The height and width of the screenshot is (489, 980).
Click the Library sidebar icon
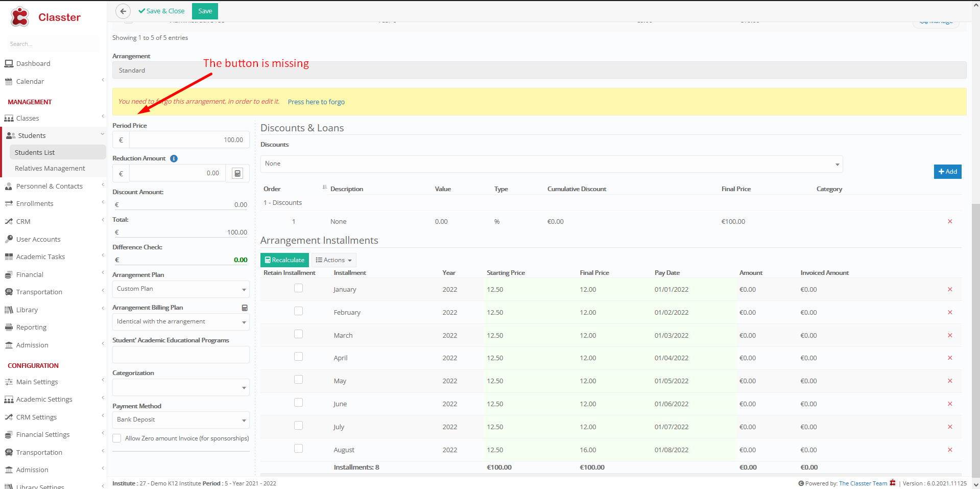pyautogui.click(x=9, y=310)
